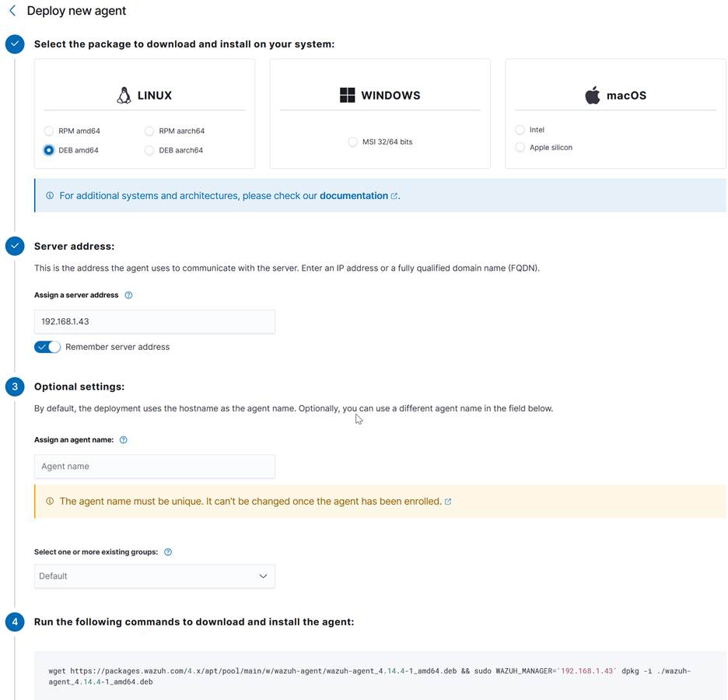728x700 pixels.
Task: Click the server address input field
Action: click(154, 322)
